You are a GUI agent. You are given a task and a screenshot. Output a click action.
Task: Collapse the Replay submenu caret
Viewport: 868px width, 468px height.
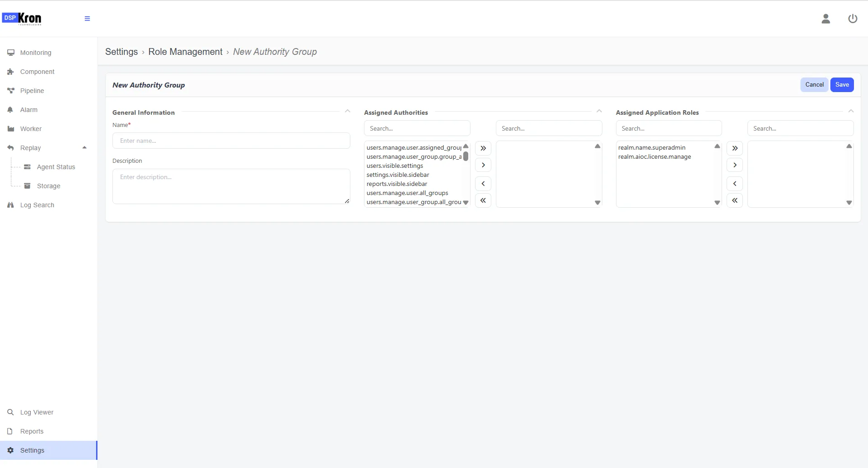tap(84, 148)
